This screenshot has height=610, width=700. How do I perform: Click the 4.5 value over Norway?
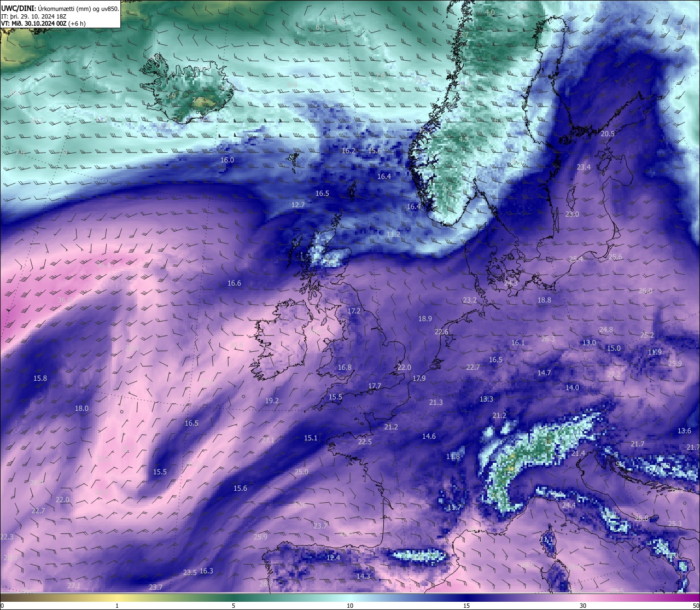pyautogui.click(x=464, y=139)
